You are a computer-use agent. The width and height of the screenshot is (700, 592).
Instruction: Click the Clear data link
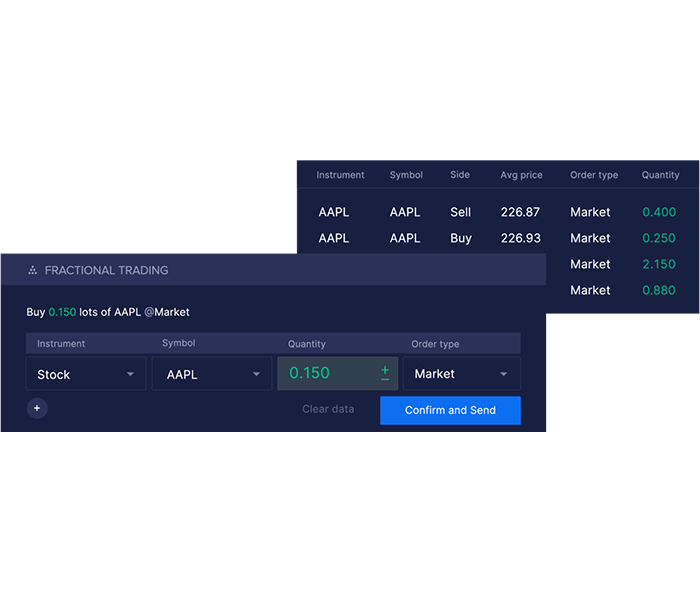point(328,409)
